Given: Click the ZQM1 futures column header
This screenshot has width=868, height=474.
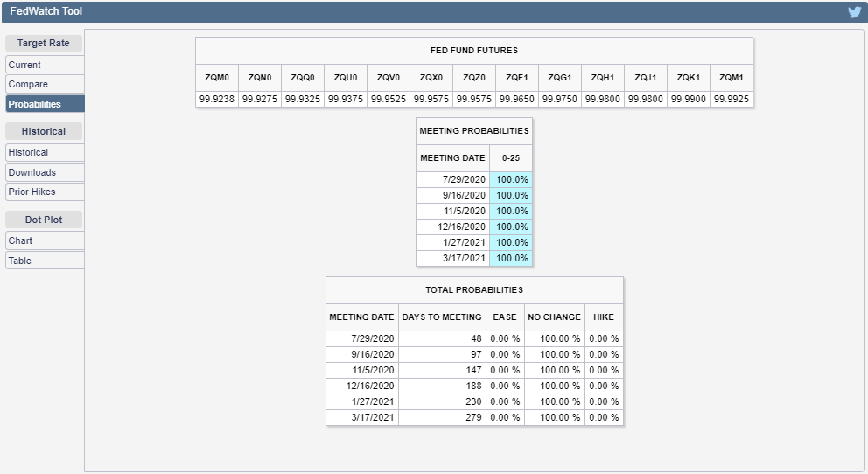Looking at the screenshot, I should (731, 78).
